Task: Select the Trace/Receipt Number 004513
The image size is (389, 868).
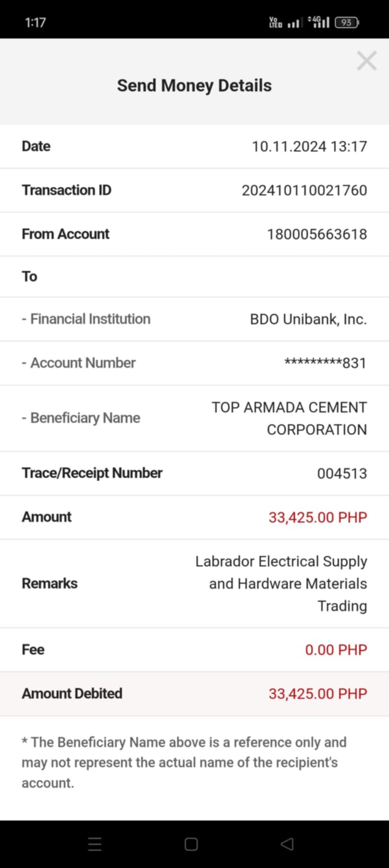Action: 341,474
